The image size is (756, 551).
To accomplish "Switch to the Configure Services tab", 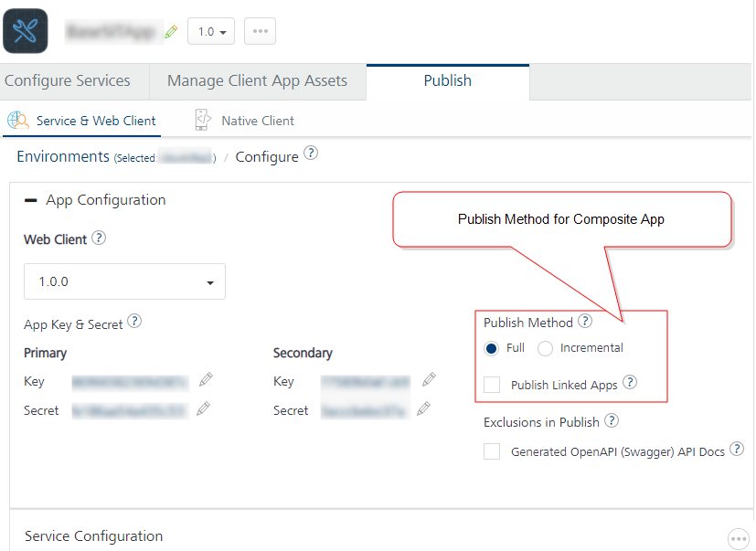I will (x=68, y=80).
